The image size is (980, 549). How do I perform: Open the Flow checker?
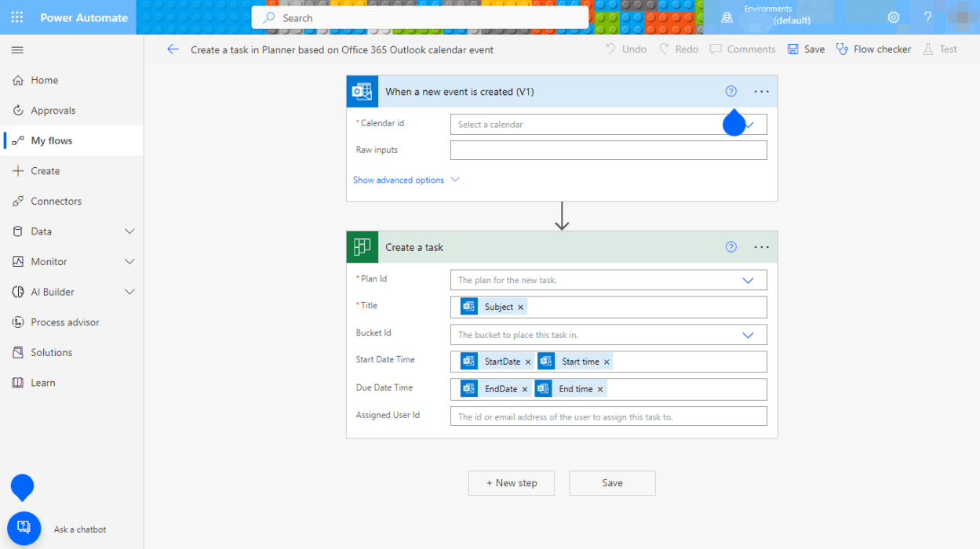[x=873, y=49]
